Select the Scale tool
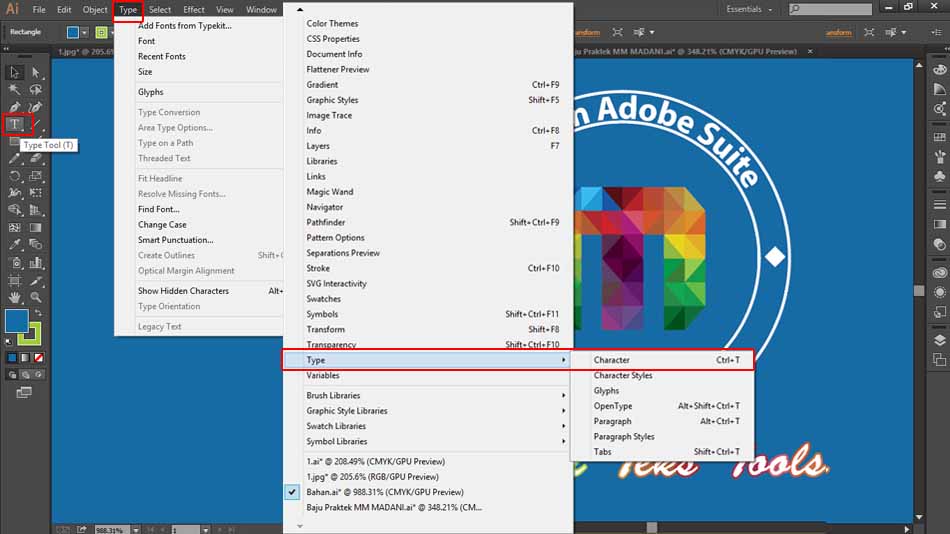The width and height of the screenshot is (950, 534). click(x=36, y=176)
